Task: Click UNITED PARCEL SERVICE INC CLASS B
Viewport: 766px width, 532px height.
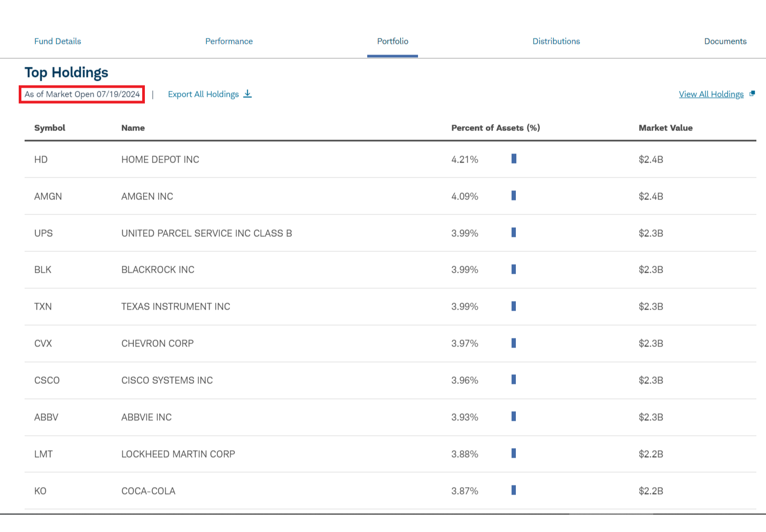Action: point(207,233)
